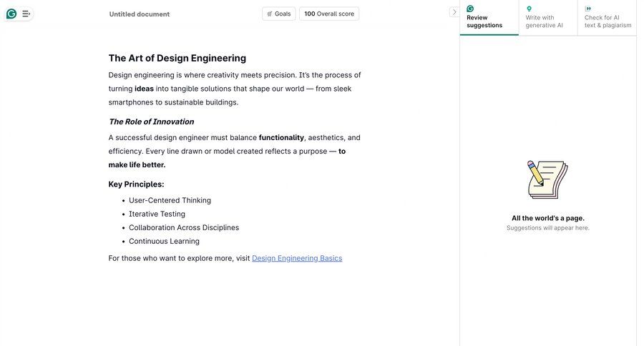The image size is (644, 346).
Task: Open the sidebar menu lines icon
Action: [x=26, y=14]
